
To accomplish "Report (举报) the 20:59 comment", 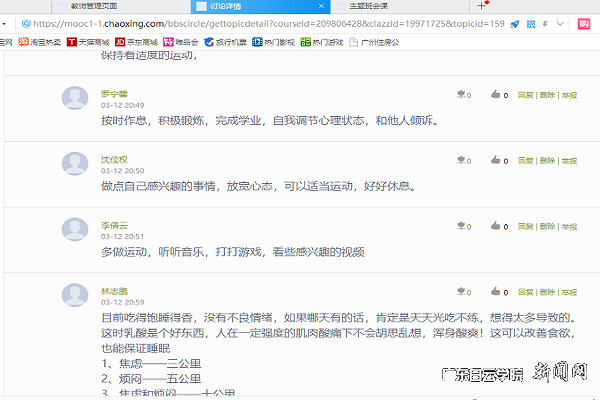I will pyautogui.click(x=569, y=292).
